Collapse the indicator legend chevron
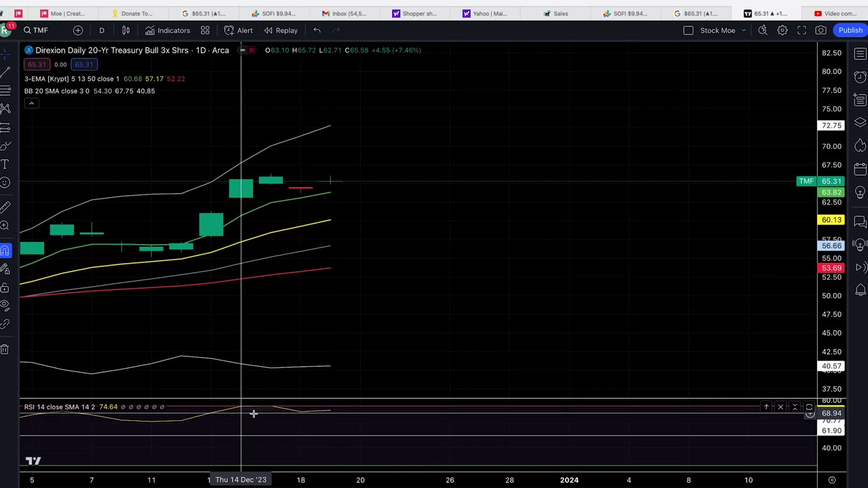868x488 pixels. (x=31, y=103)
